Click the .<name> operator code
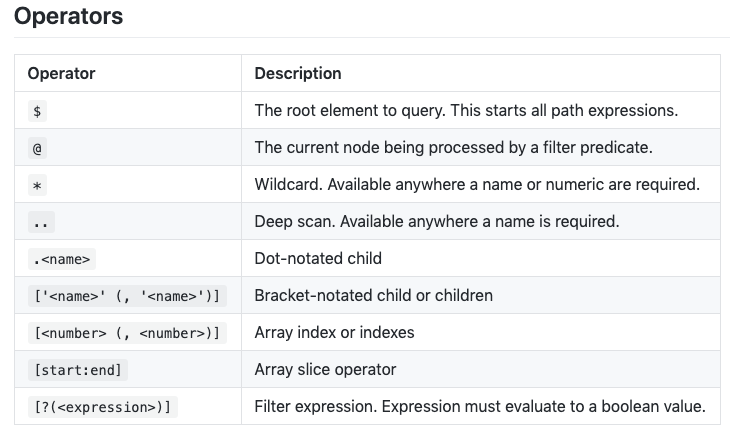730x433 pixels. pyautogui.click(x=63, y=259)
